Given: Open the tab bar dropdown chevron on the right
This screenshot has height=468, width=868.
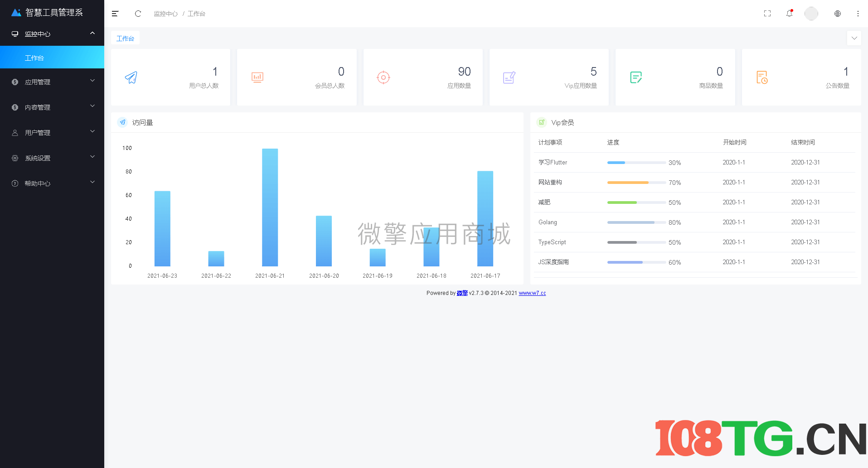Looking at the screenshot, I should 854,38.
